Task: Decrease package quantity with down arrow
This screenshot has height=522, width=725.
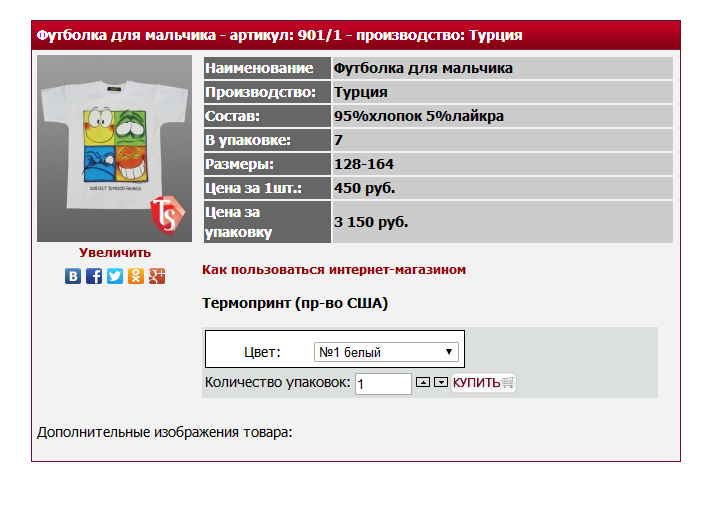Action: pyautogui.click(x=441, y=382)
